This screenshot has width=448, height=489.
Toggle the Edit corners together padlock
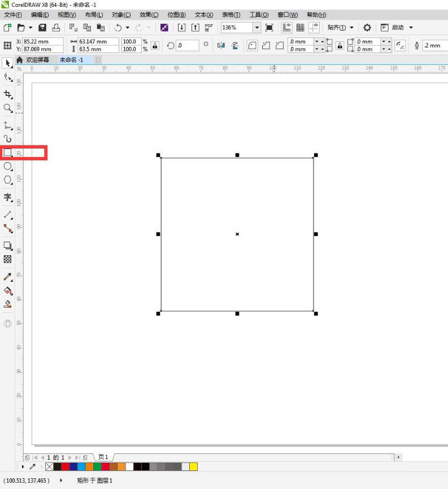340,46
